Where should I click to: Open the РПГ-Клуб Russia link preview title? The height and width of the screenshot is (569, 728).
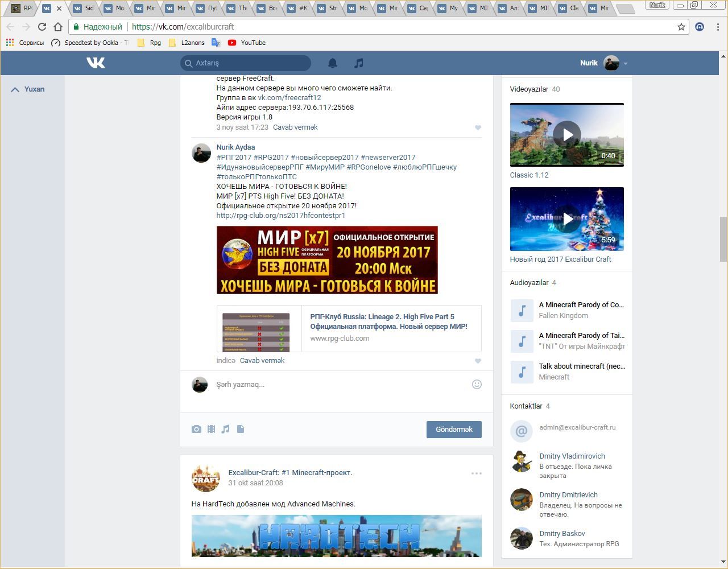pyautogui.click(x=389, y=321)
